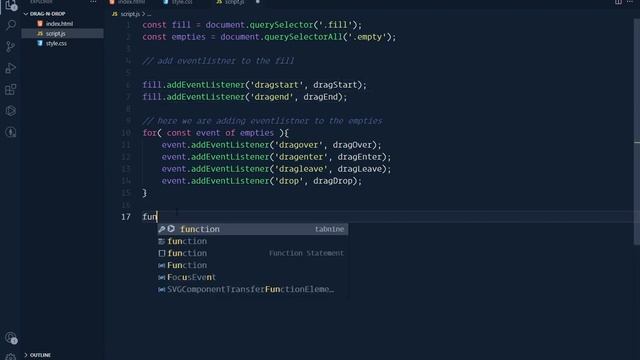Click the snippet icon of second function suggestion

[x=162, y=241]
